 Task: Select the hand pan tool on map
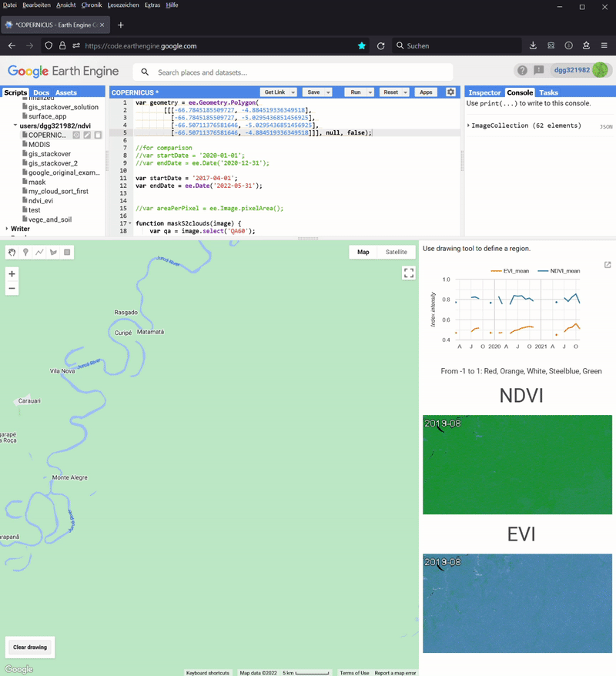(x=12, y=253)
